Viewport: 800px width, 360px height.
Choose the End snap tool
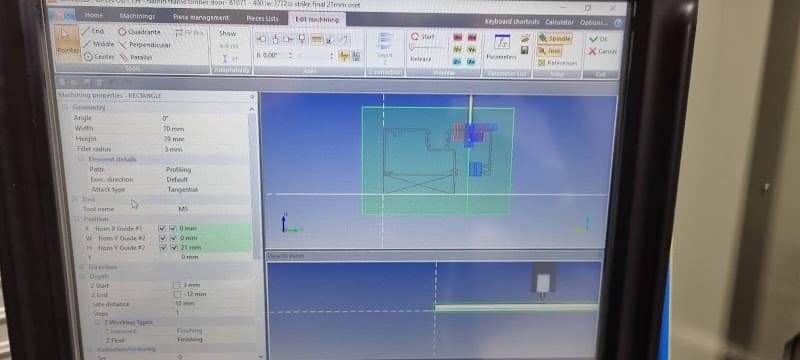pyautogui.click(x=94, y=32)
